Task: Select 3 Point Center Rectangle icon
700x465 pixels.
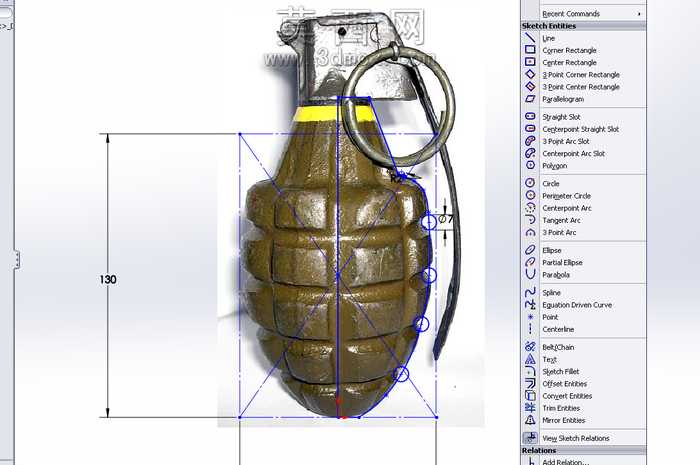Action: click(530, 86)
